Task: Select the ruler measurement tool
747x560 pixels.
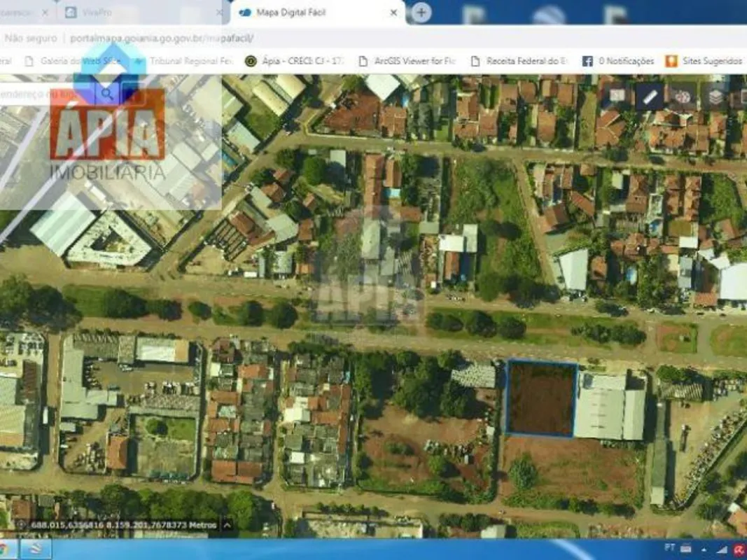Action: (650, 97)
